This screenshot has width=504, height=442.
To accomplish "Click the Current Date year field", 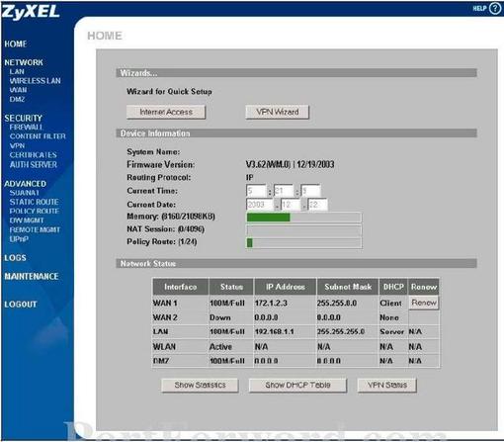I will pyautogui.click(x=260, y=205).
